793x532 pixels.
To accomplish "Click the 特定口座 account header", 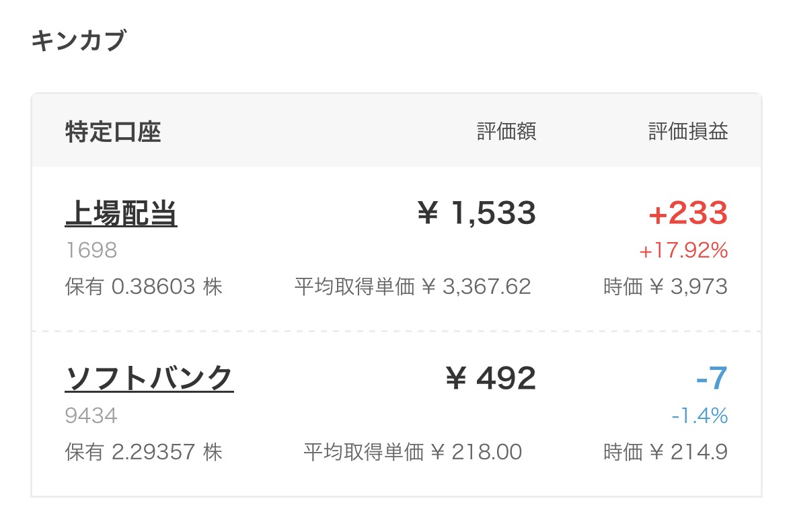I will tap(113, 132).
